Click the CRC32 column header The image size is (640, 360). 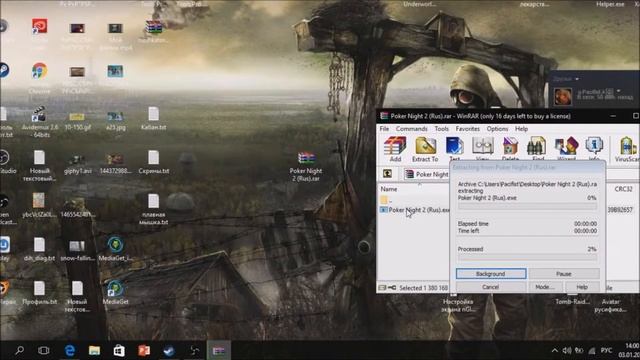623,189
